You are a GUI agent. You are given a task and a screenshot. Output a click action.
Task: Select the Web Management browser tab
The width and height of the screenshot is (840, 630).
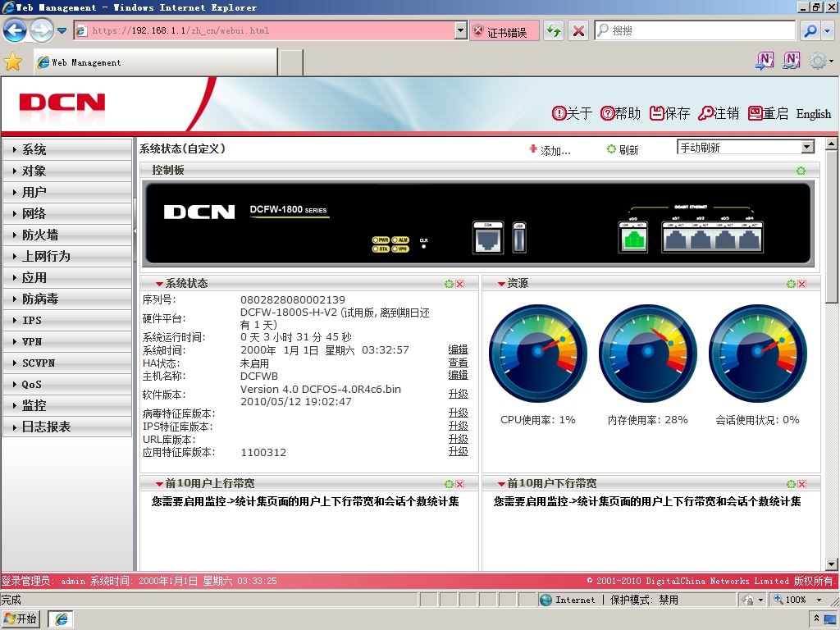155,62
